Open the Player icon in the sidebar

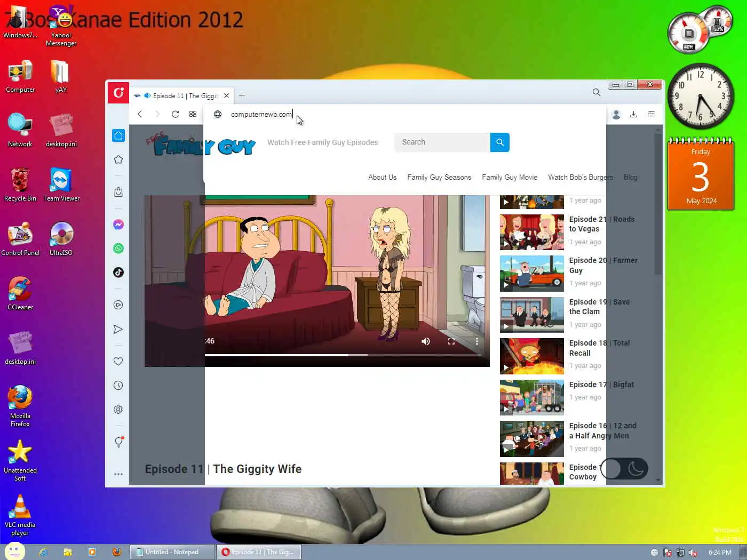click(x=118, y=305)
